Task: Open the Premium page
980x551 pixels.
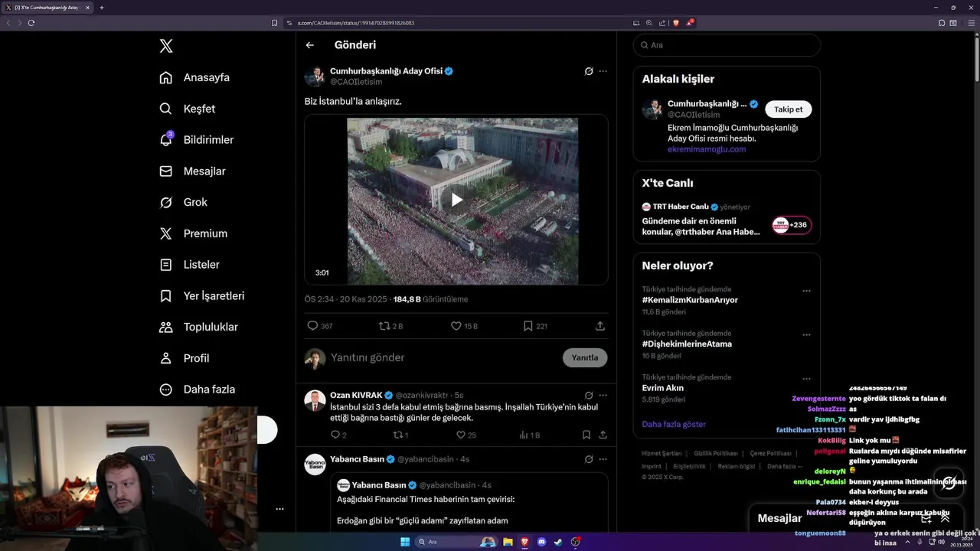Action: coord(193,233)
